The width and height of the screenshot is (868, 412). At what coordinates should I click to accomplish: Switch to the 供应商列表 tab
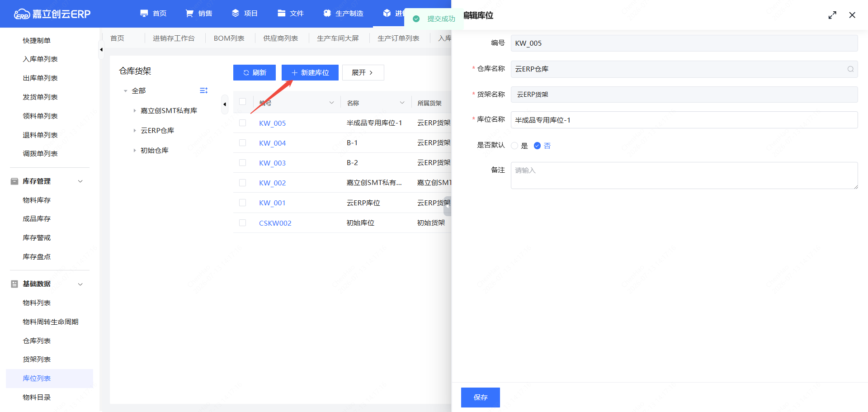click(280, 38)
